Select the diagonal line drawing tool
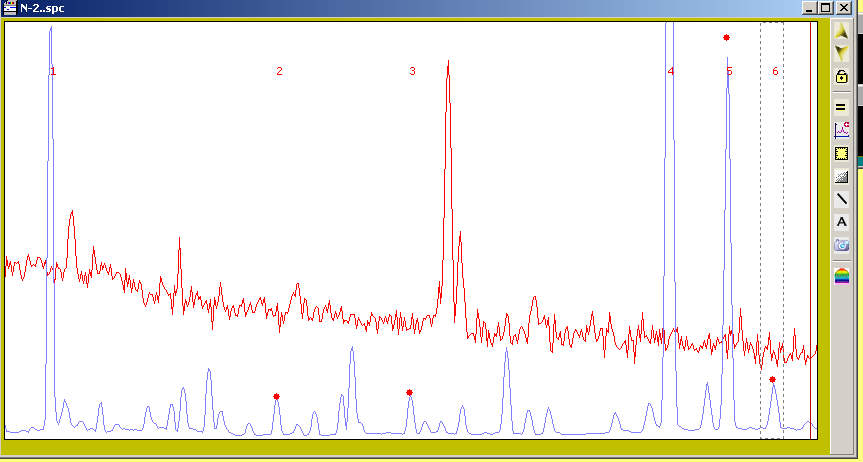 [841, 199]
